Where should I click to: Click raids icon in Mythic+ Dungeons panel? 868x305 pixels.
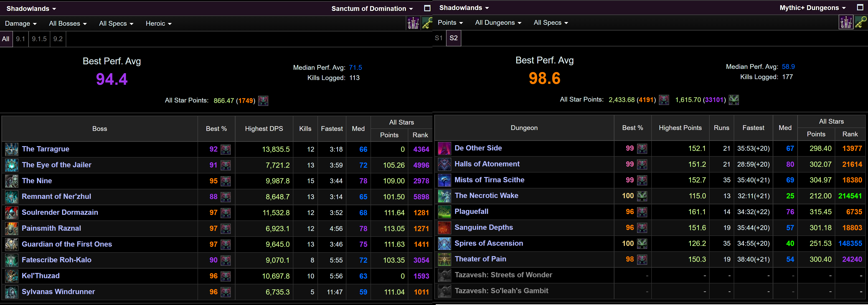(x=846, y=22)
